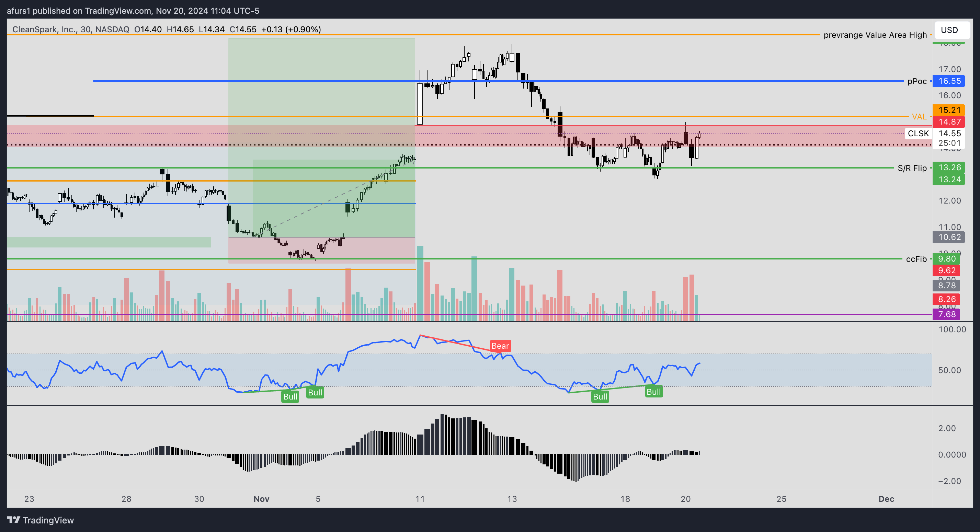The height and width of the screenshot is (532, 980).
Task: Click the 13.26 green price tag
Action: coord(949,167)
